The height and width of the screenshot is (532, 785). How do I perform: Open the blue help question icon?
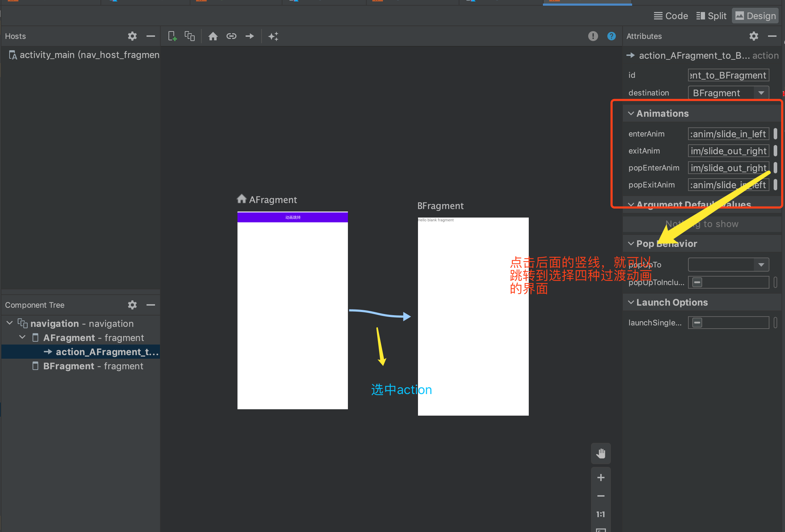click(x=611, y=36)
